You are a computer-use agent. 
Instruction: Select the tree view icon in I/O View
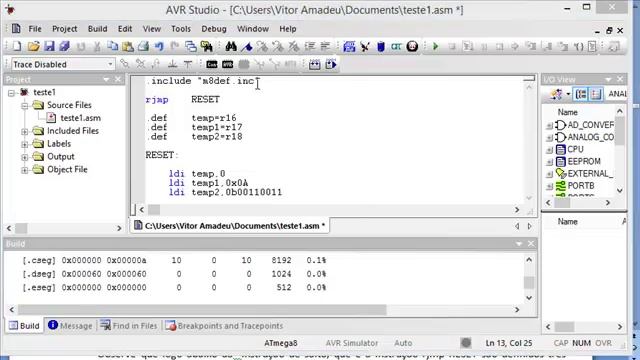581,94
